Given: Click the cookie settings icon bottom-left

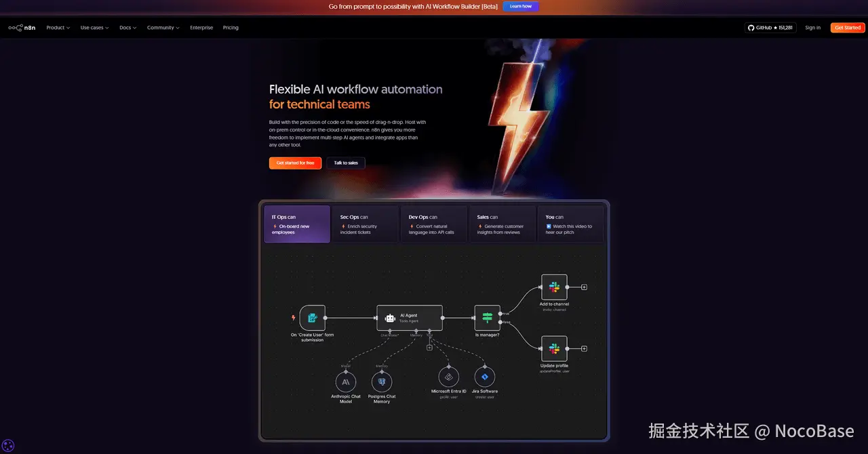Looking at the screenshot, I should point(8,445).
